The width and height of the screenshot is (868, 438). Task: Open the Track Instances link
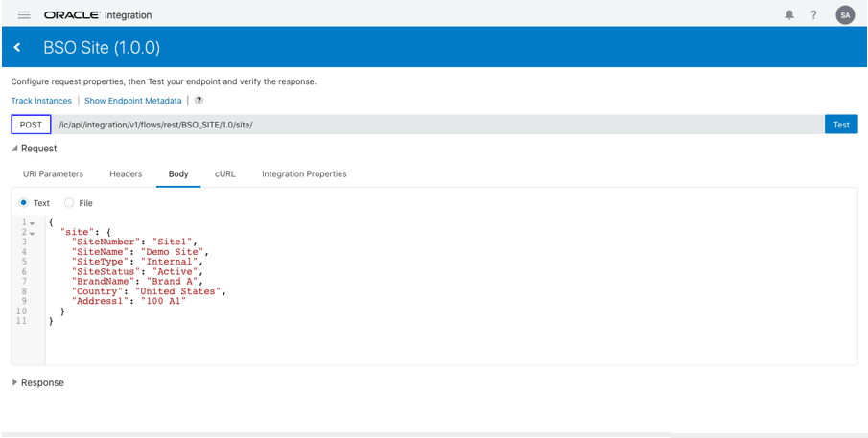click(x=41, y=101)
